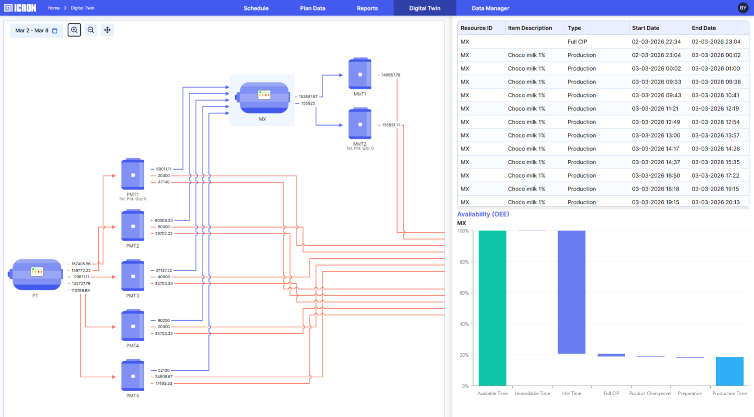This screenshot has width=754, height=417.
Task: Select the MX mixer node icon
Action: point(262,98)
